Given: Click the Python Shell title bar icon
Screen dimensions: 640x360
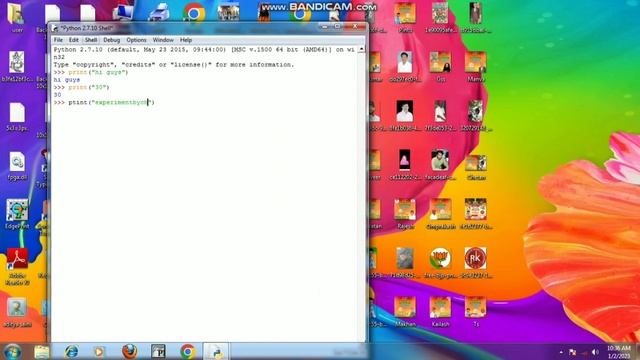Looking at the screenshot, I should (55, 28).
